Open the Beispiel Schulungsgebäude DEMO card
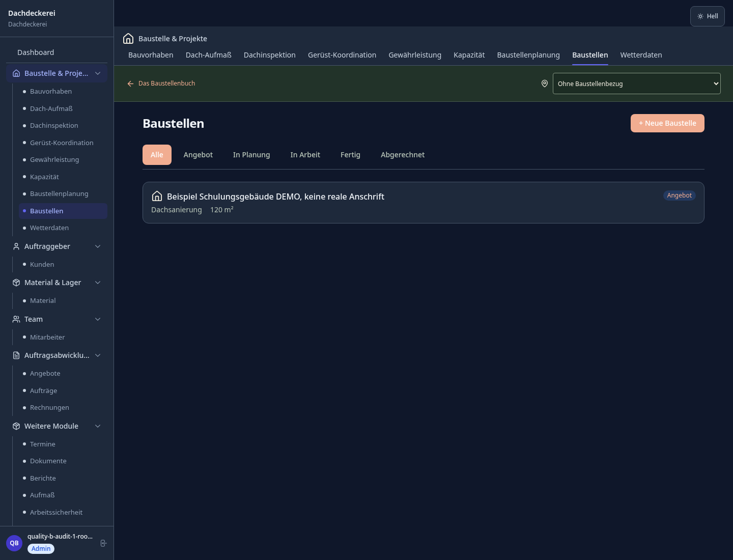 pos(424,203)
